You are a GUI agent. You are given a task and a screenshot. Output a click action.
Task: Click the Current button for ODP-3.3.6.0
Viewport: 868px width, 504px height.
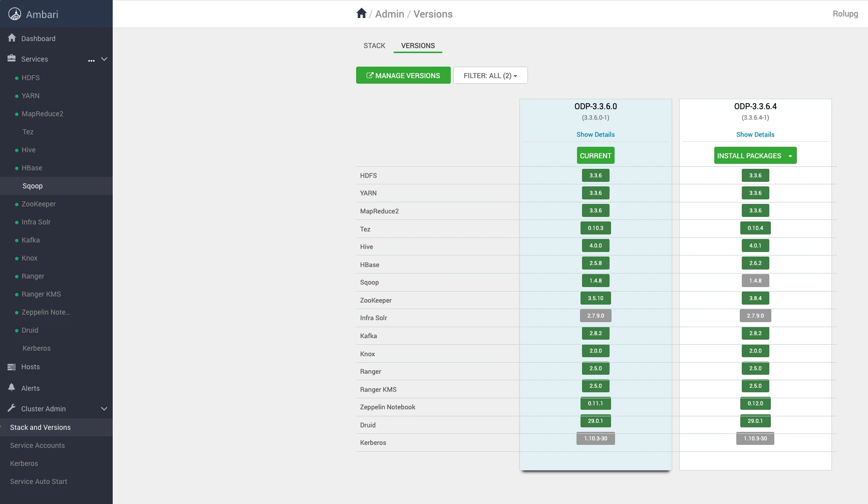coord(596,156)
